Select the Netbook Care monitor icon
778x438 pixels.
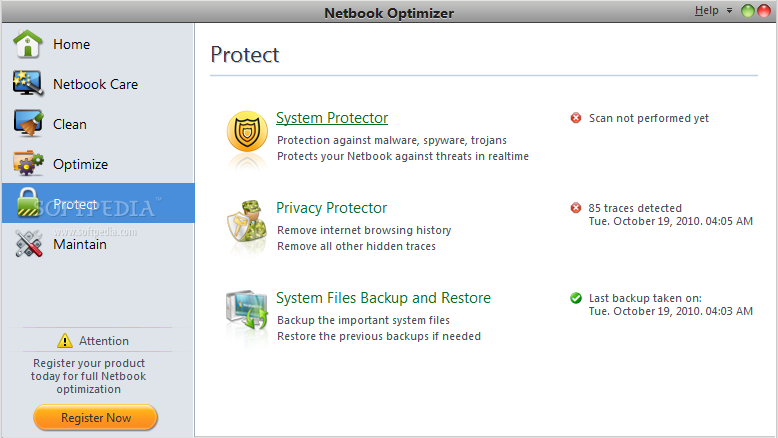[28, 83]
